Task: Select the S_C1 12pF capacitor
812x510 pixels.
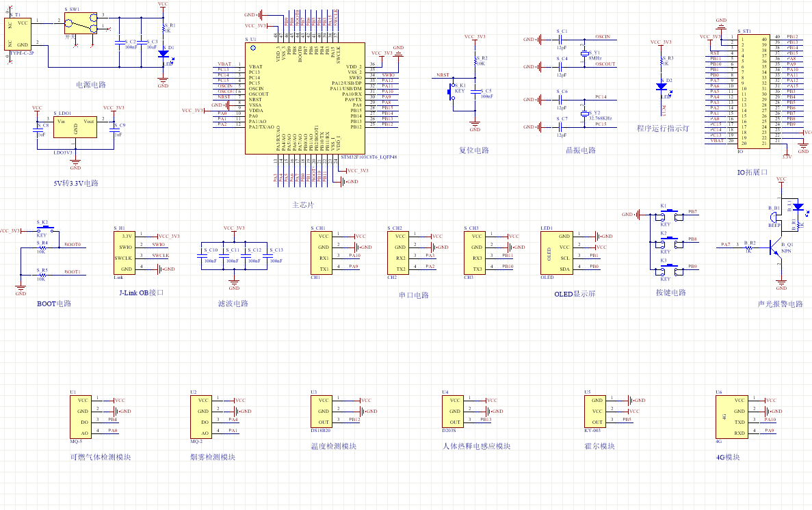Action: point(561,39)
